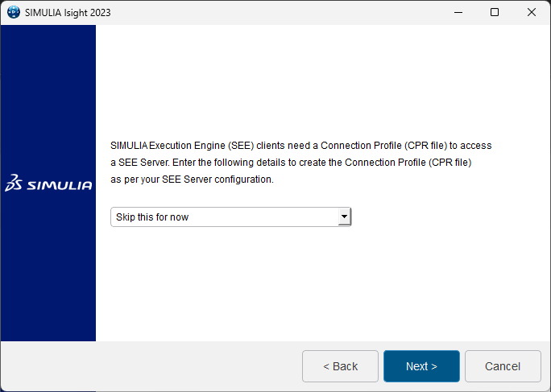The height and width of the screenshot is (392, 551).
Task: Click the Next > button
Action: (421, 366)
